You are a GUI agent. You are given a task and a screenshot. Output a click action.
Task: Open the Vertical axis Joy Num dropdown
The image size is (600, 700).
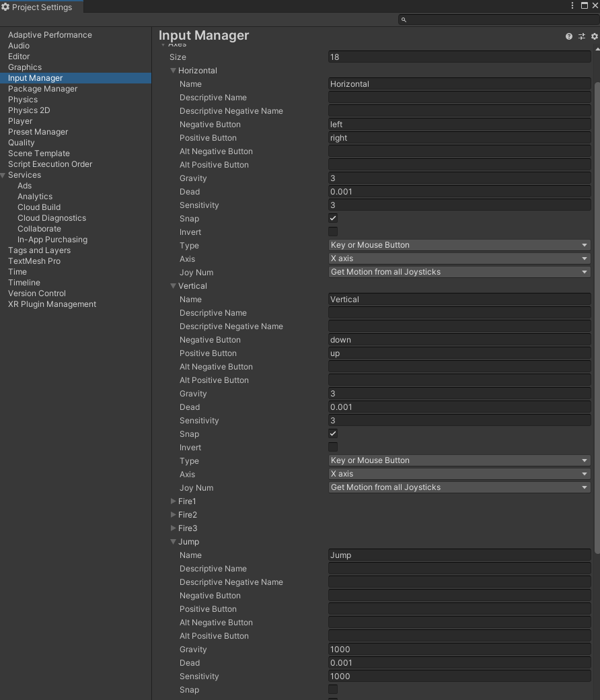click(459, 488)
